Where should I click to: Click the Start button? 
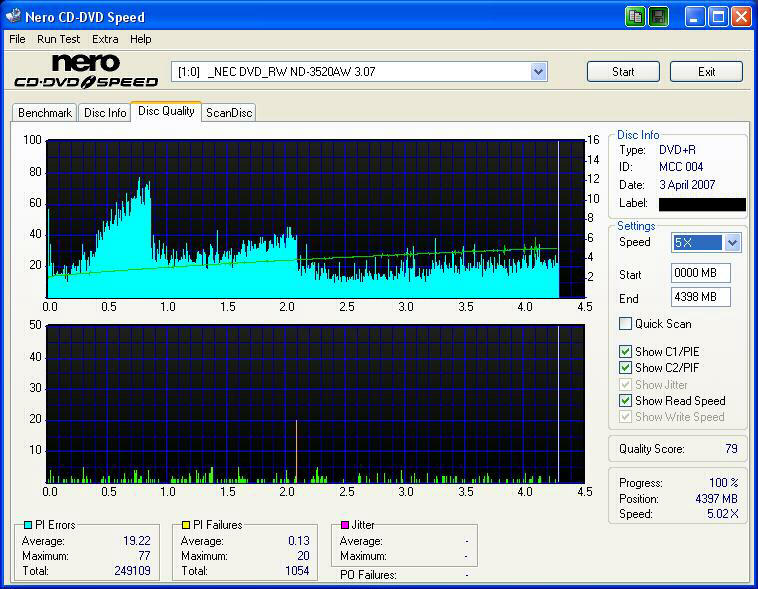[623, 72]
